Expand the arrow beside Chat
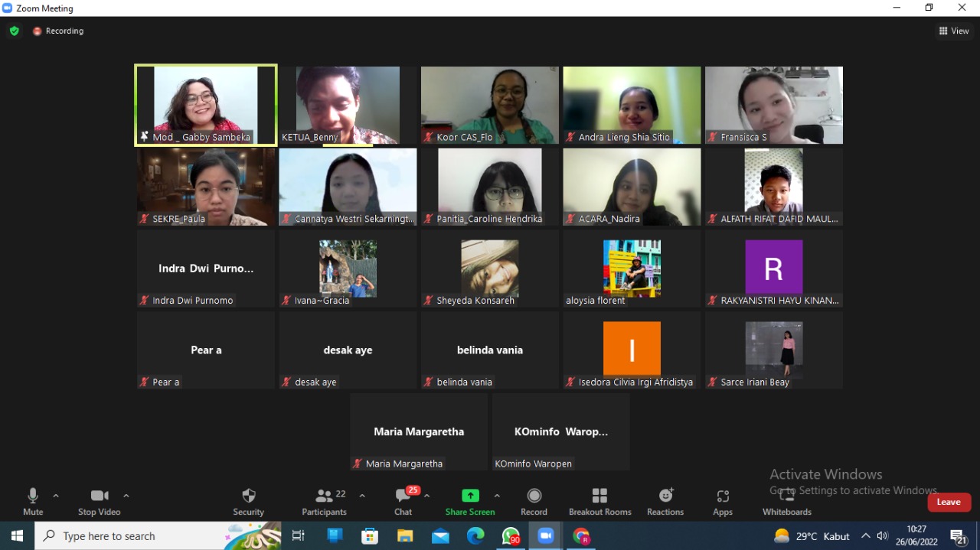Screen dimensions: 980x550 [x=426, y=496]
